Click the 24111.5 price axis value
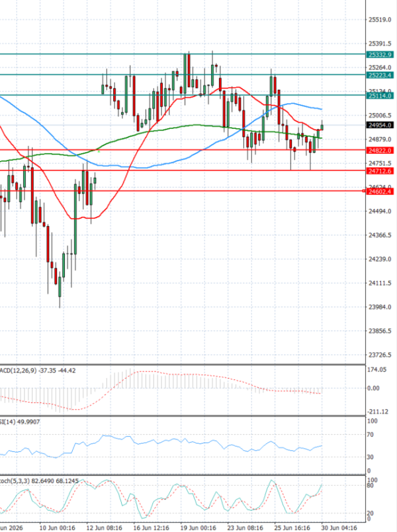This screenshot has width=397, height=532. [380, 283]
